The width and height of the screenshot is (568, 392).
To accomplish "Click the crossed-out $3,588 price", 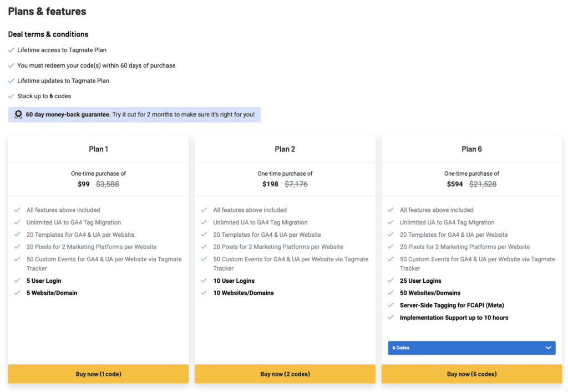I will coord(108,184).
